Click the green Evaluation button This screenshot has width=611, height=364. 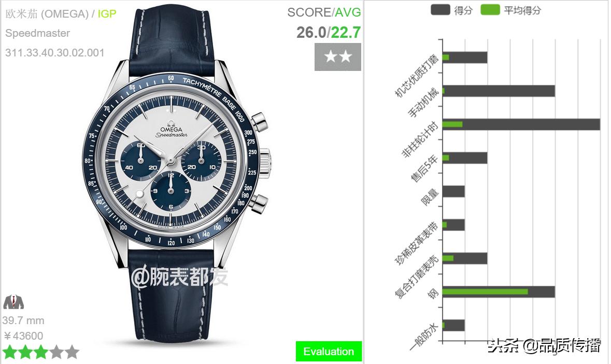pyautogui.click(x=329, y=351)
